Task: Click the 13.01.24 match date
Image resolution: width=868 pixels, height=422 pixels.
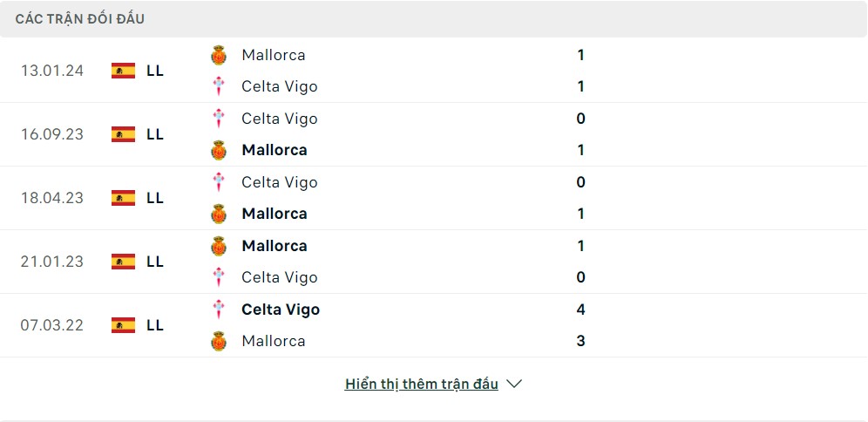Action: pos(52,71)
